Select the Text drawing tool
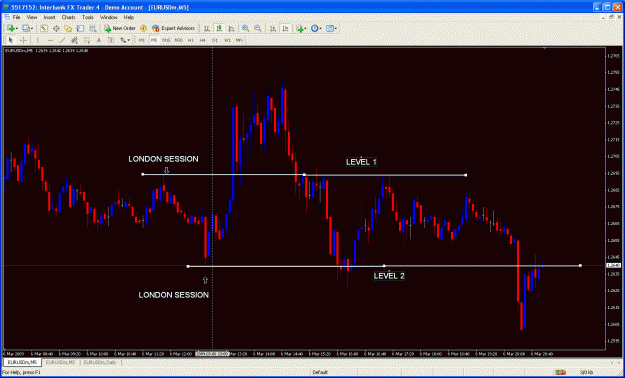This screenshot has width=625, height=378. pyautogui.click(x=98, y=40)
